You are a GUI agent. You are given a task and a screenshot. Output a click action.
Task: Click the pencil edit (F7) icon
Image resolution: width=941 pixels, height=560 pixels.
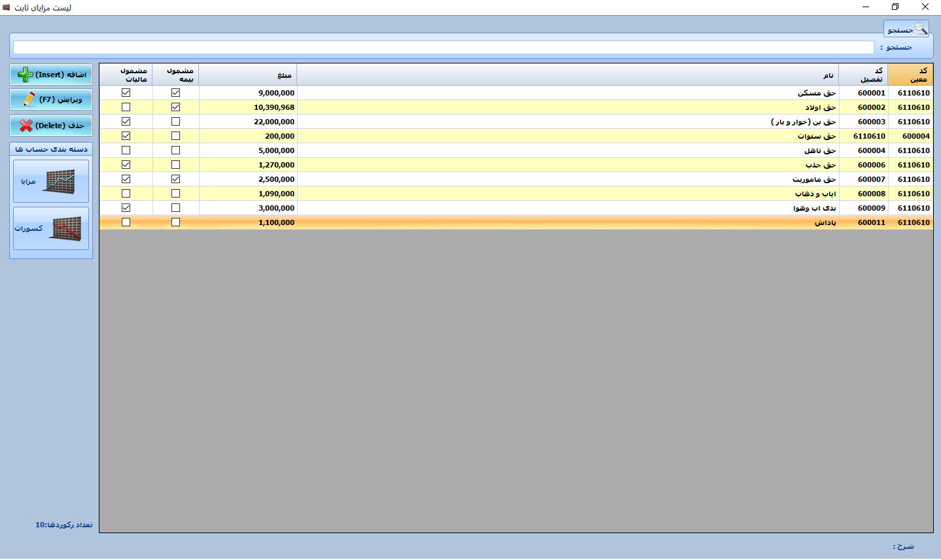tap(29, 99)
